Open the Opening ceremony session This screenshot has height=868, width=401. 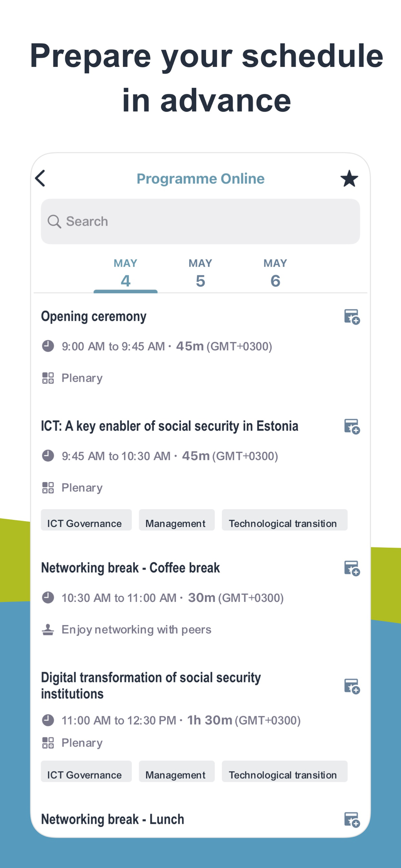(94, 316)
